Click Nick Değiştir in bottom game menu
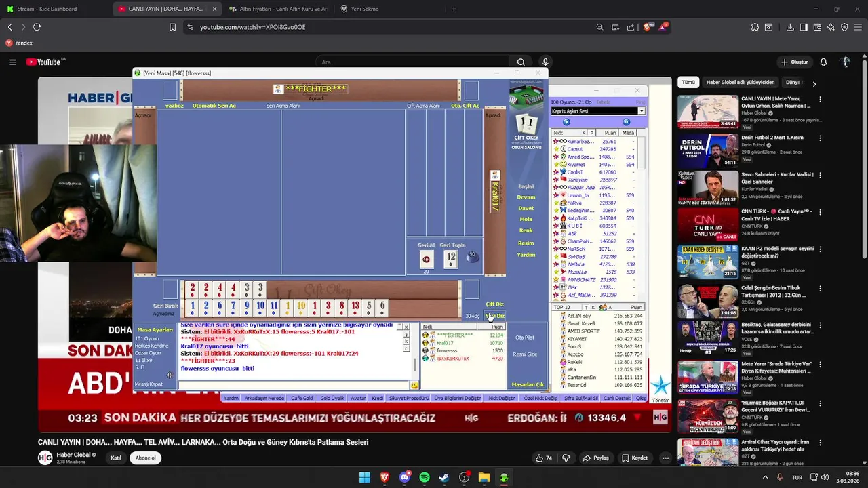 pyautogui.click(x=502, y=399)
